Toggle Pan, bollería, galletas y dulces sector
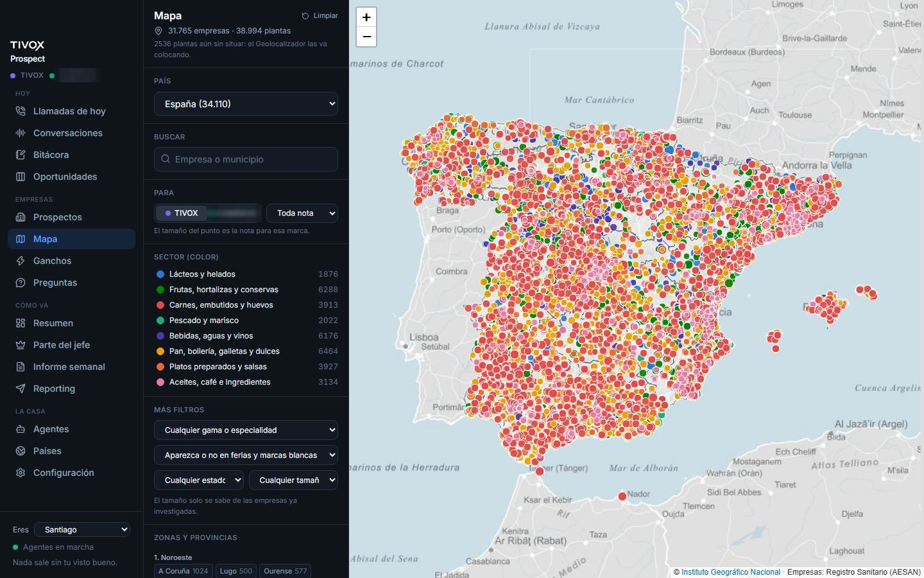Viewport: 924px width, 578px height. (246, 351)
